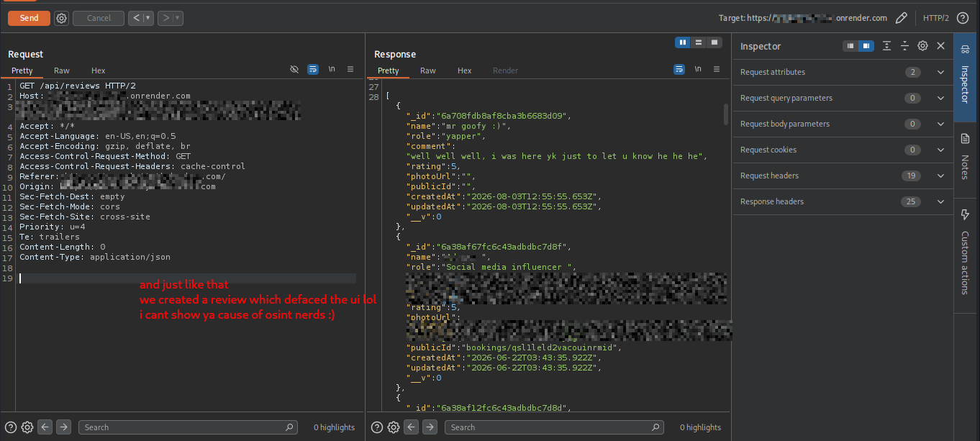Toggle line wrap in Response viewer
The height and width of the screenshot is (441, 980).
click(x=679, y=69)
